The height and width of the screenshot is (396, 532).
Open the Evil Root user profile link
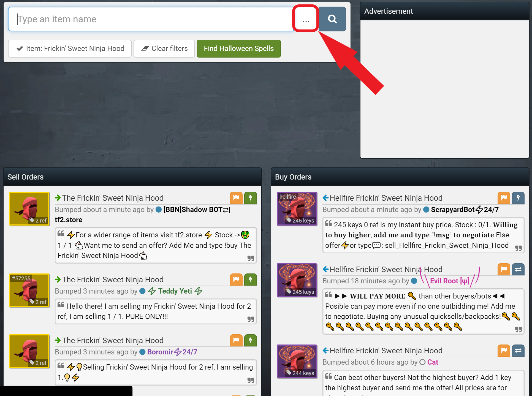tap(449, 281)
